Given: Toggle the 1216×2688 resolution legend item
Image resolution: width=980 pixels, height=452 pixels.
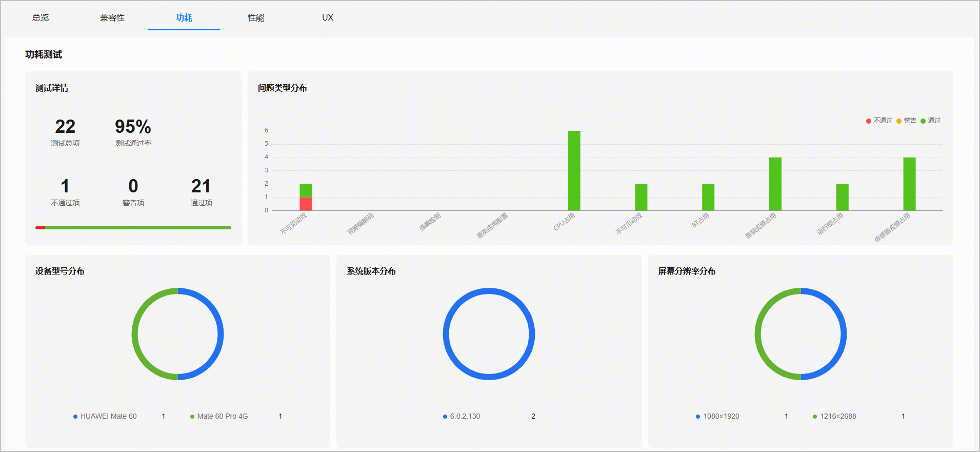Looking at the screenshot, I should pyautogui.click(x=834, y=416).
